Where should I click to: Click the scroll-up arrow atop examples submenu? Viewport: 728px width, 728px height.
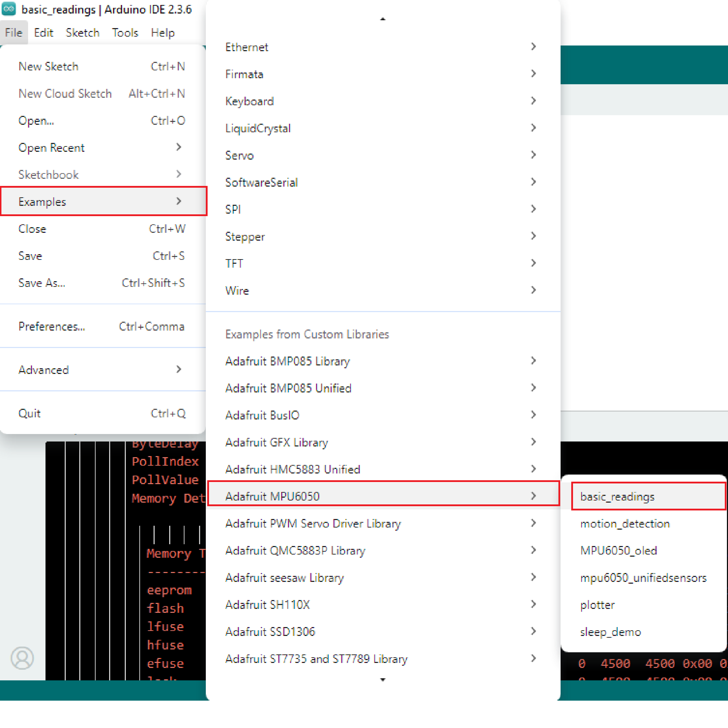pos(382,19)
